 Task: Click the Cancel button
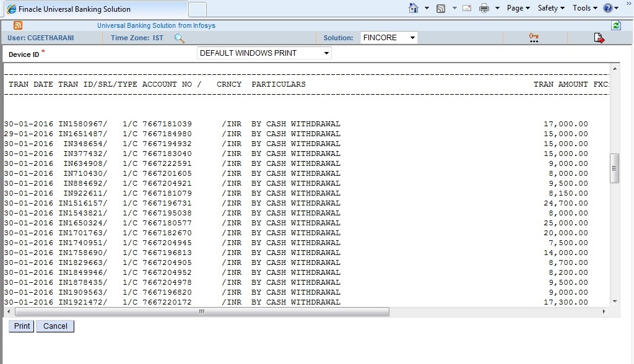(54, 326)
